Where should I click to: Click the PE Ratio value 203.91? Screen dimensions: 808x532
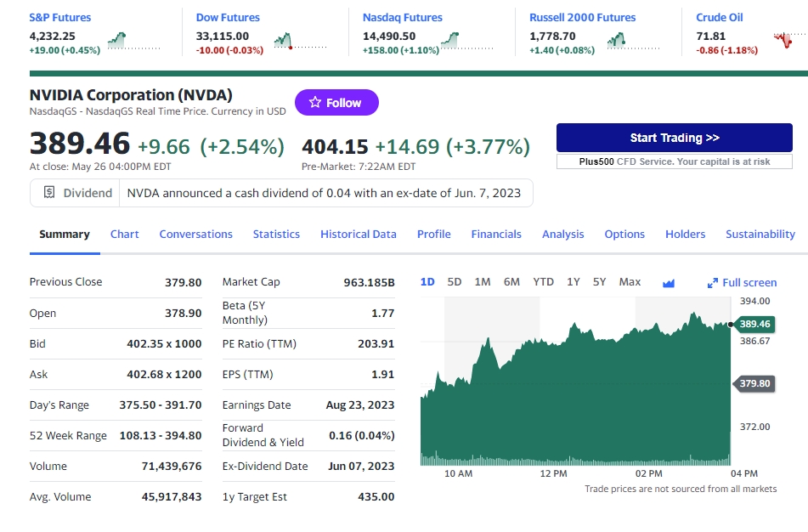tap(376, 344)
